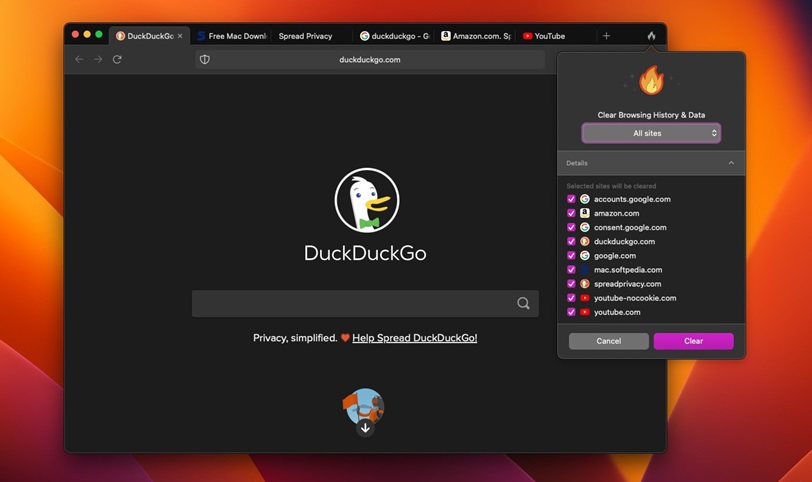The width and height of the screenshot is (812, 482).
Task: Open a new tab with the plus icon
Action: 606,36
